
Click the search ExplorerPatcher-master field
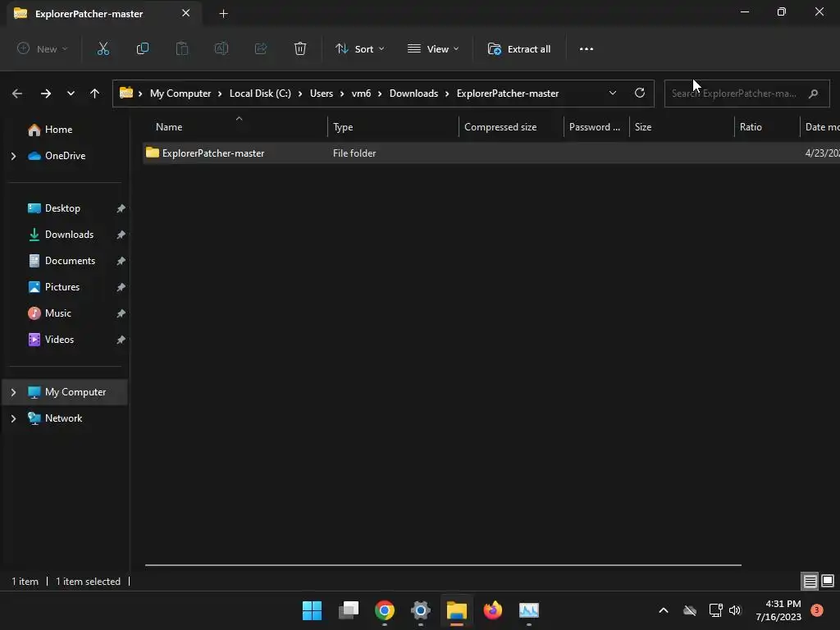pyautogui.click(x=746, y=94)
